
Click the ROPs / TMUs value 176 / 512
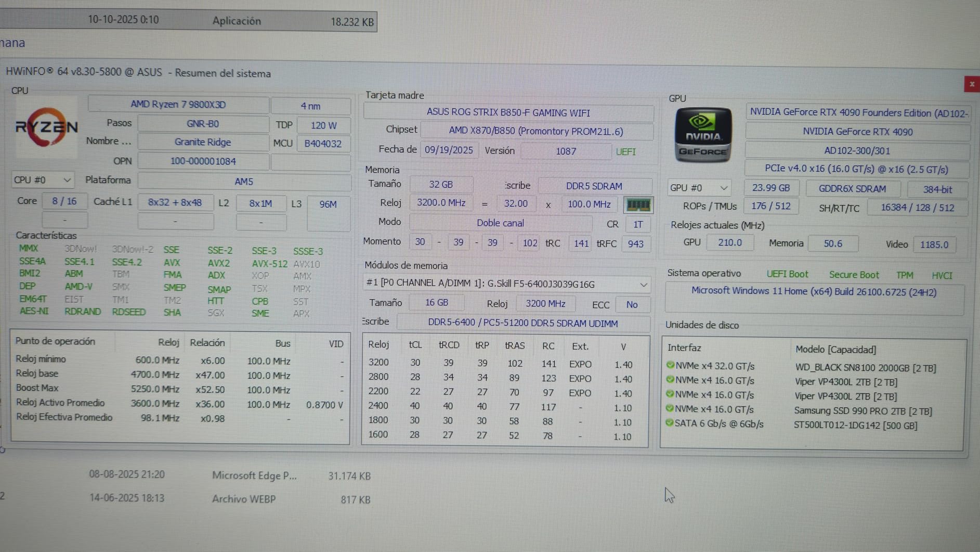[771, 207]
